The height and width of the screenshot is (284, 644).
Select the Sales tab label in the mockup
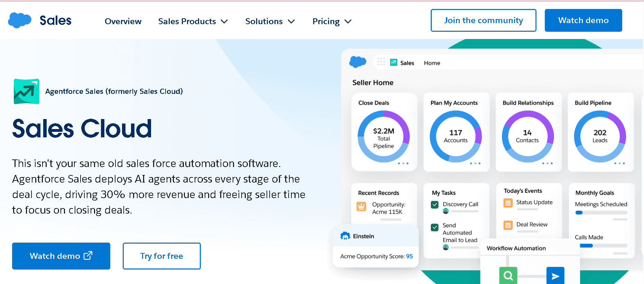pyautogui.click(x=407, y=63)
